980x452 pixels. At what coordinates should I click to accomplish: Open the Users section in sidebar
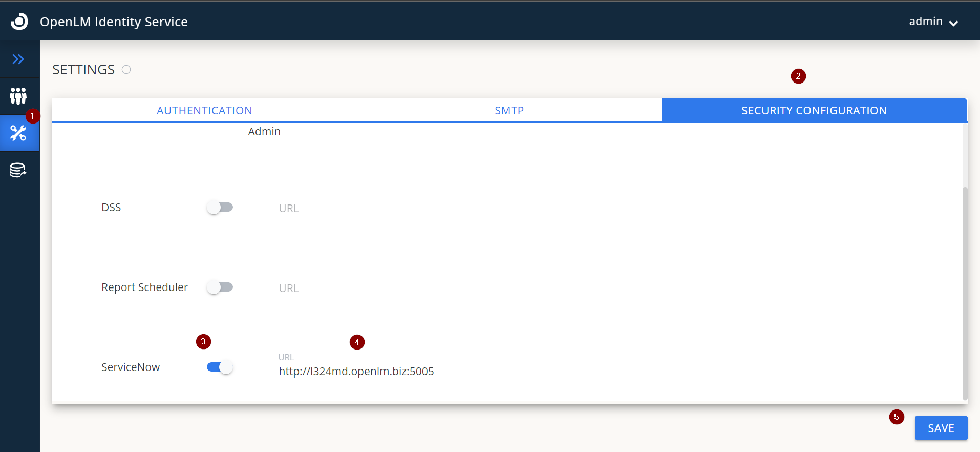18,96
